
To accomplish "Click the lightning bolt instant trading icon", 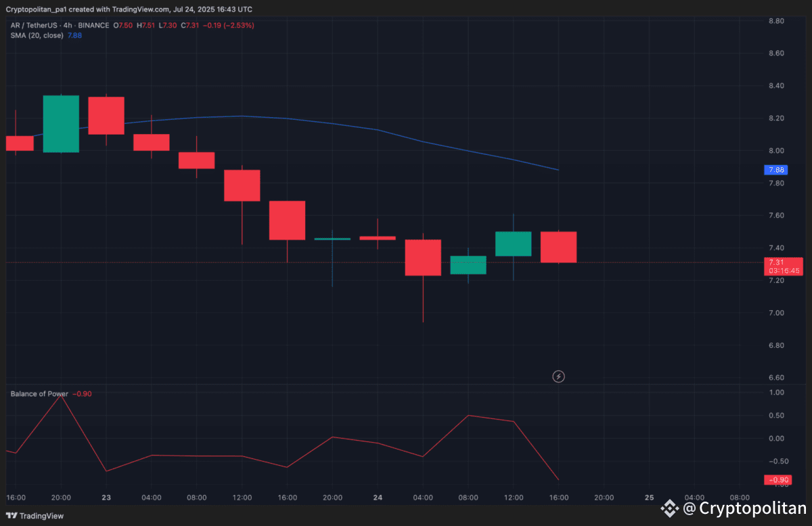I will click(558, 376).
